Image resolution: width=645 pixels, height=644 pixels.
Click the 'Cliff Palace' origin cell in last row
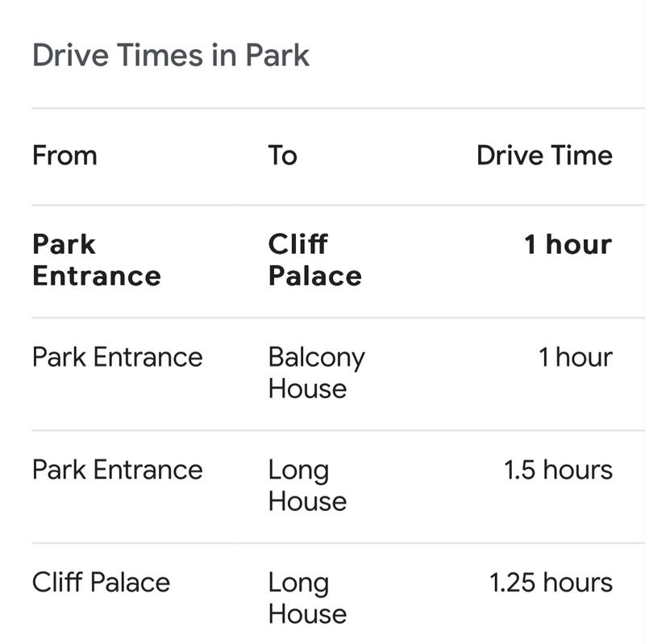click(x=102, y=582)
